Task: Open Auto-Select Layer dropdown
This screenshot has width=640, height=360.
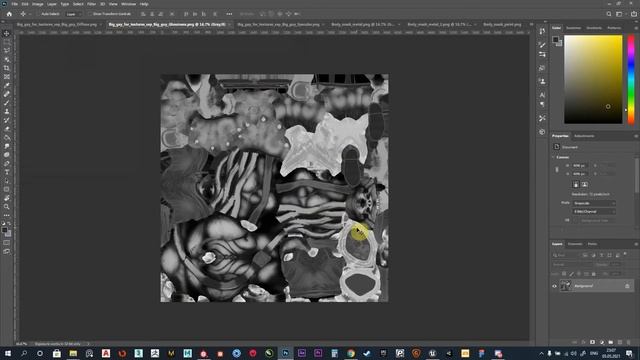Action: tap(72, 14)
